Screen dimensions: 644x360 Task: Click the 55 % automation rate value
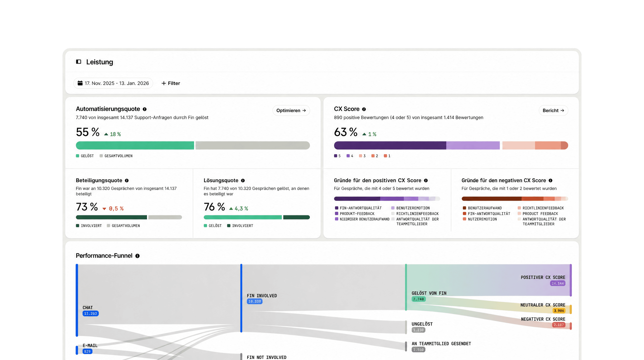point(88,132)
